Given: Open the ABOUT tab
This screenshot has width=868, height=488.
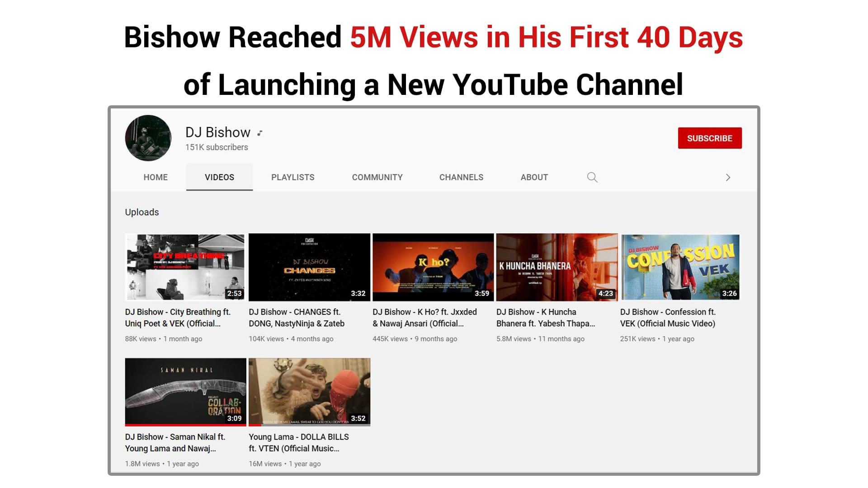Looking at the screenshot, I should (x=534, y=177).
